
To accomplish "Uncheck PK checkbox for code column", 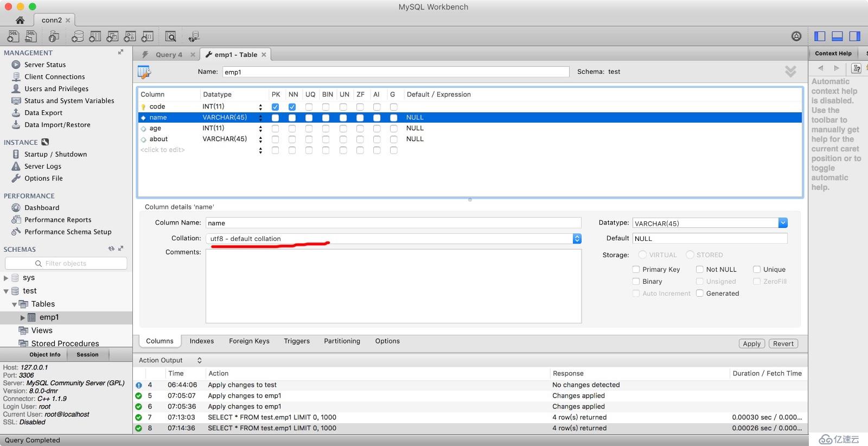I will pos(275,107).
